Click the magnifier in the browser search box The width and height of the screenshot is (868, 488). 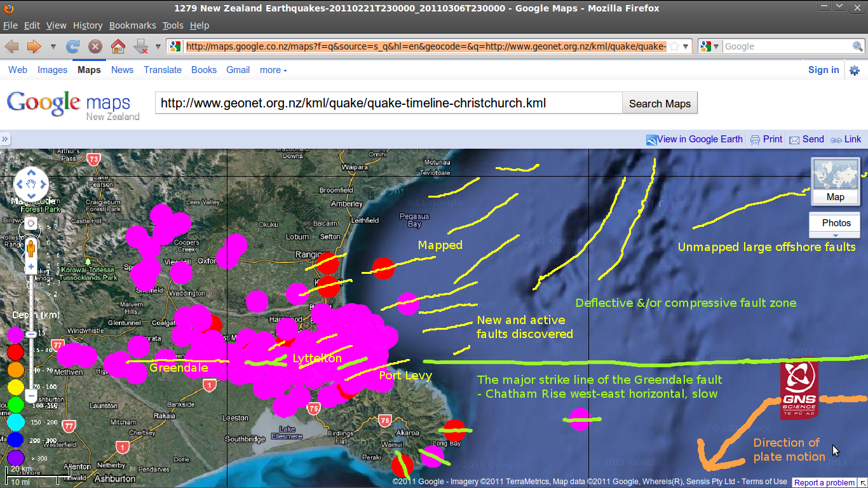click(x=857, y=46)
